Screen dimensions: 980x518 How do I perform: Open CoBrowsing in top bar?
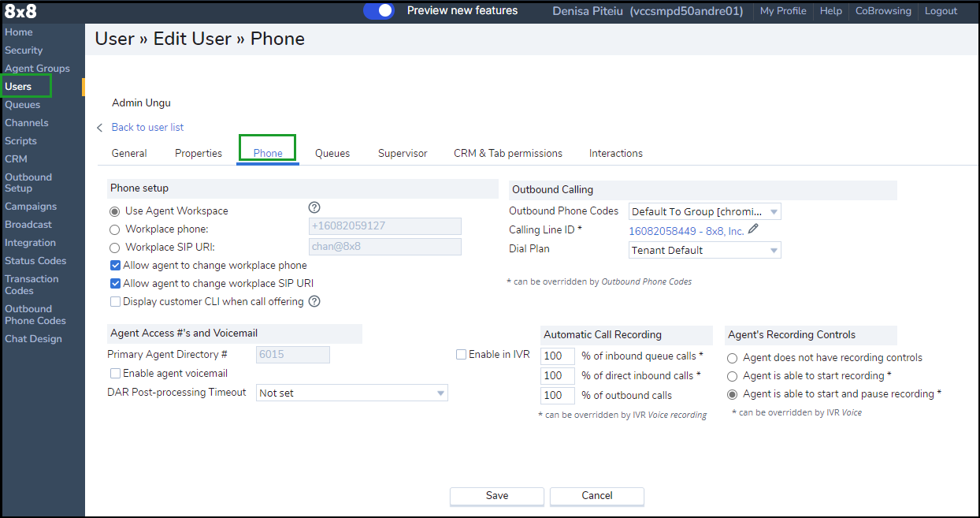tap(883, 11)
